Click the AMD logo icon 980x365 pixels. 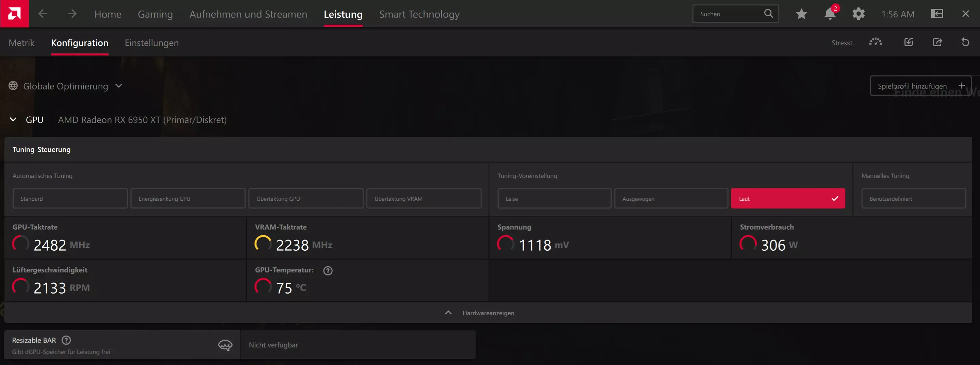coord(14,14)
